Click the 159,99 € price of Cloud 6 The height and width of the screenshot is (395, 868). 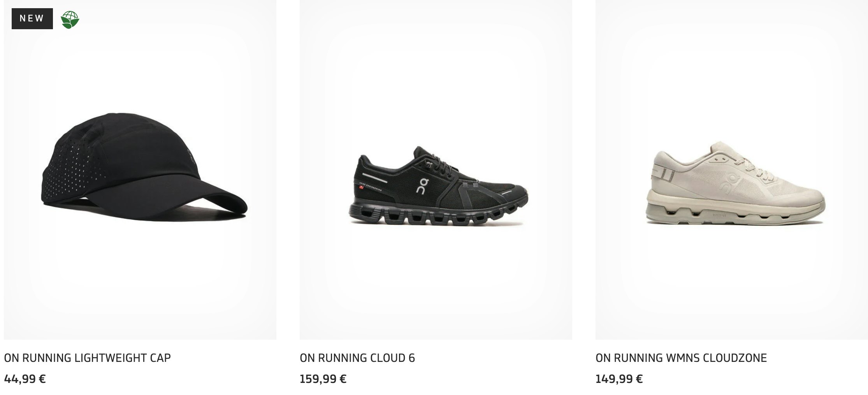tap(323, 379)
